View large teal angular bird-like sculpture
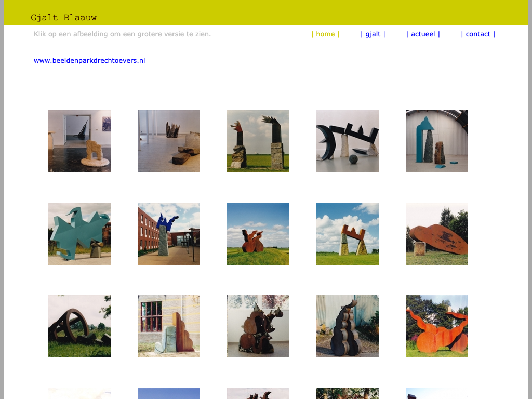 click(79, 234)
